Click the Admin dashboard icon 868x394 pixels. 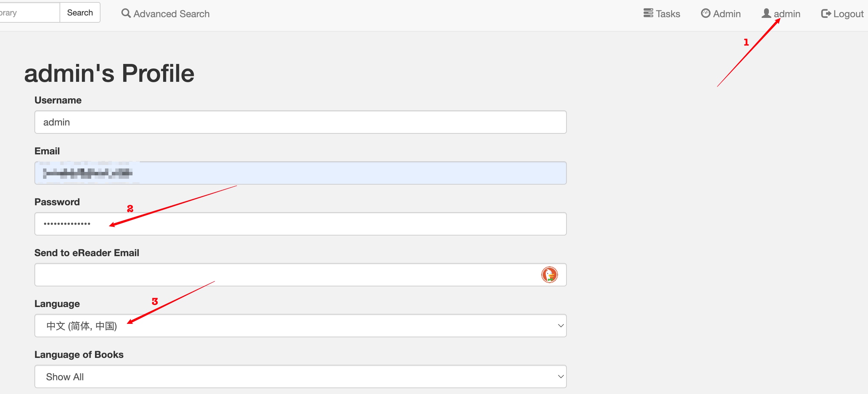[x=706, y=13]
